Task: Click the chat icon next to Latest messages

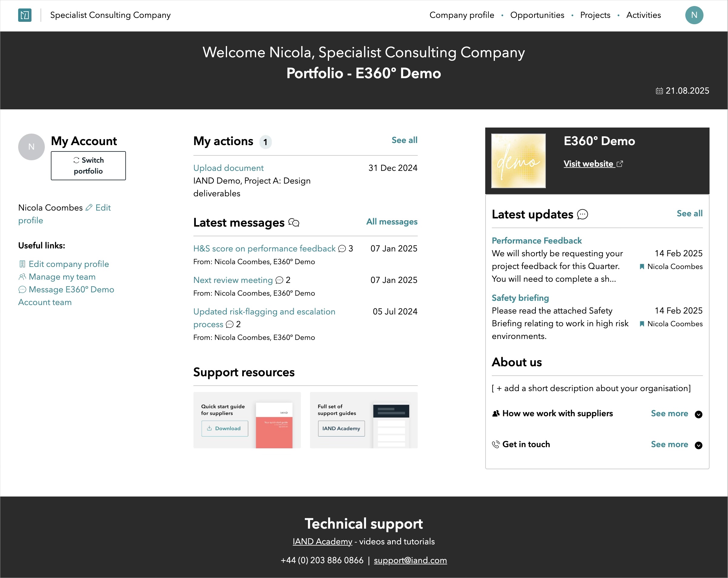Action: point(294,223)
